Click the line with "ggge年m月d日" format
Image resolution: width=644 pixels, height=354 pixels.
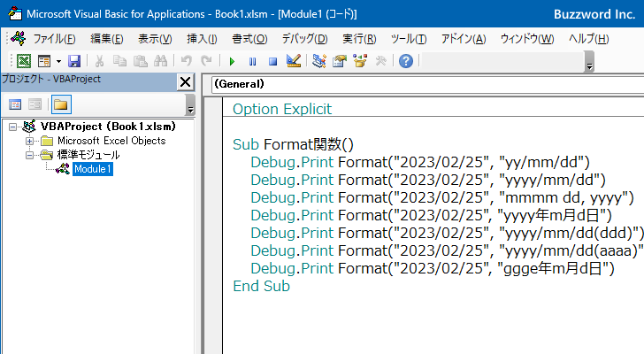(x=433, y=268)
